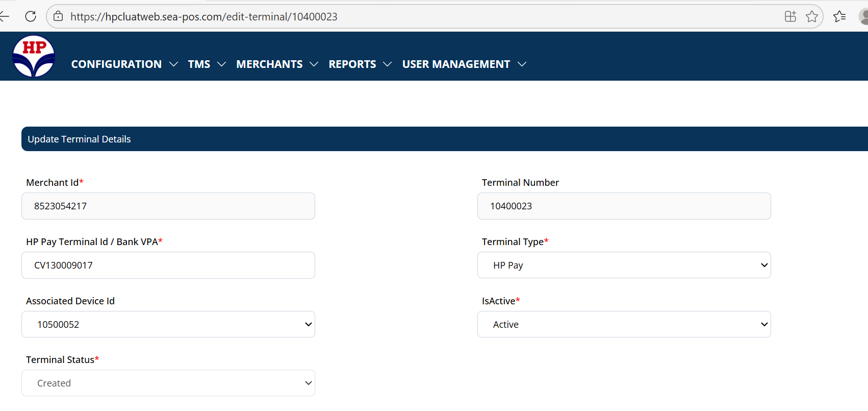The image size is (868, 411).
Task: Click the Merchant Id input field
Action: click(x=168, y=206)
